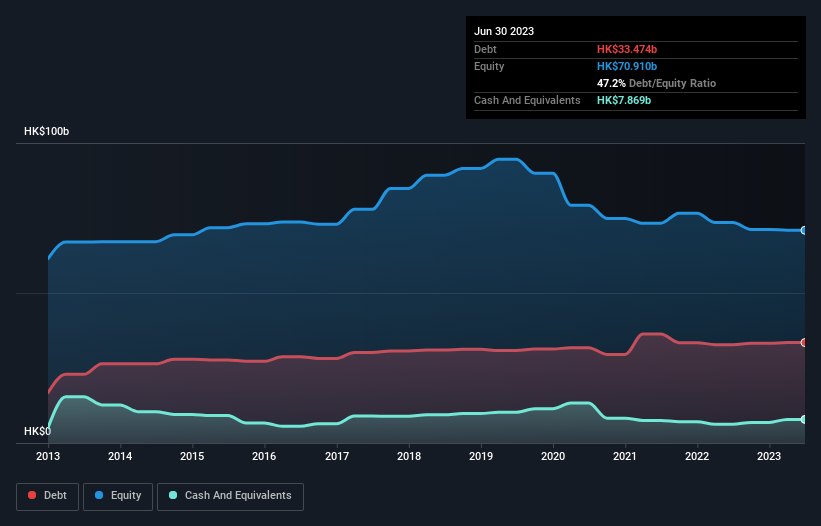Select the 2015 x-axis label
This screenshot has width=821, height=526.
pyautogui.click(x=192, y=456)
